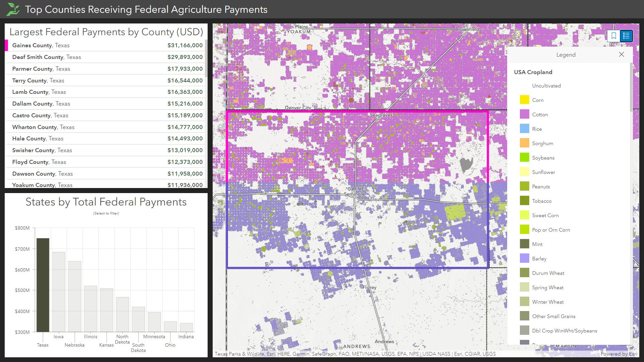Click the county list scrollbar

click(206, 59)
